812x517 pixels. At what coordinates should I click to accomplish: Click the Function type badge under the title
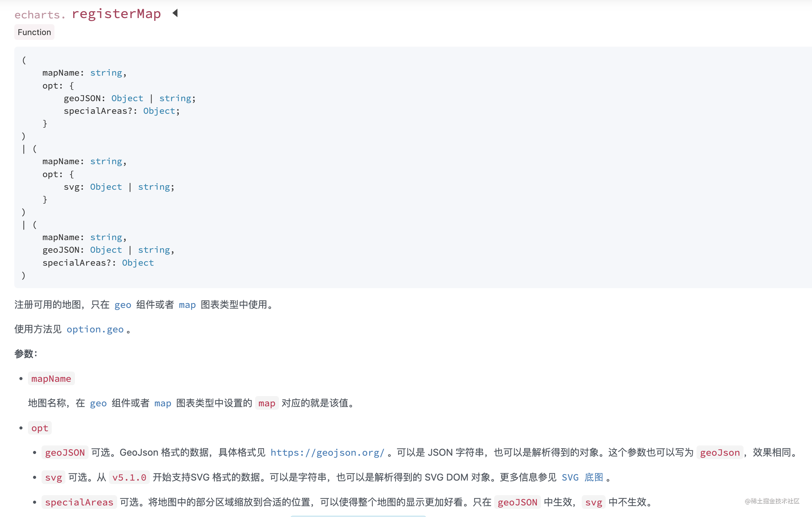(x=34, y=32)
